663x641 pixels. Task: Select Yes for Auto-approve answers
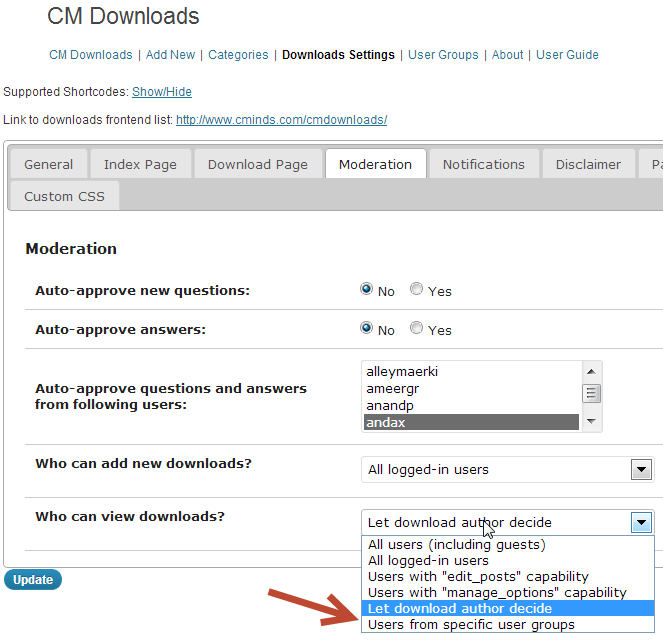(416, 329)
